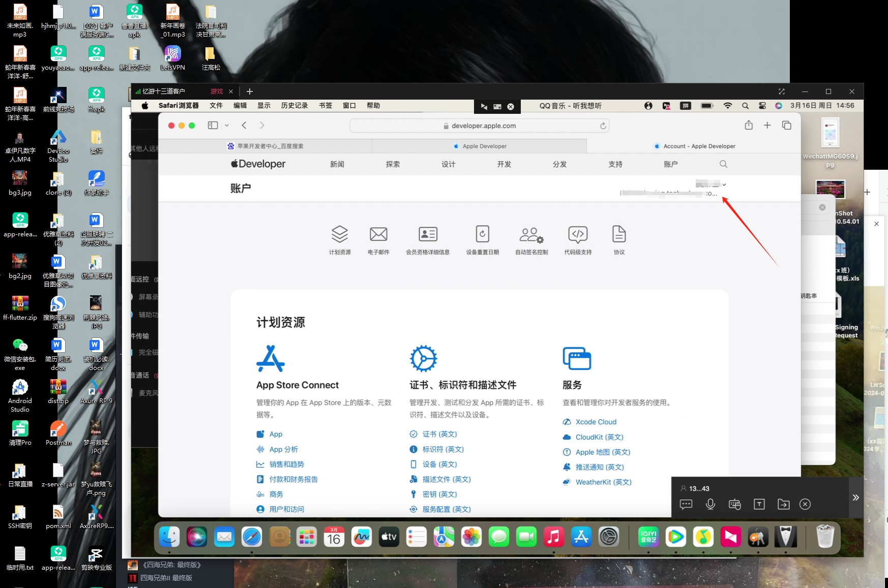Image resolution: width=888 pixels, height=588 pixels.
Task: Open the LetsVPN desktop shortcut
Action: pos(172,58)
